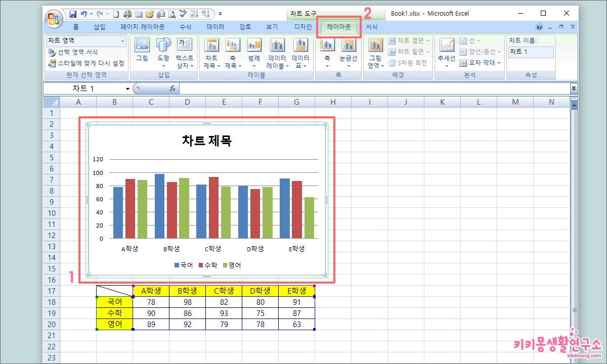The height and width of the screenshot is (364, 607).
Task: Switch to the 디자인 ribbon tab
Action: (x=302, y=26)
